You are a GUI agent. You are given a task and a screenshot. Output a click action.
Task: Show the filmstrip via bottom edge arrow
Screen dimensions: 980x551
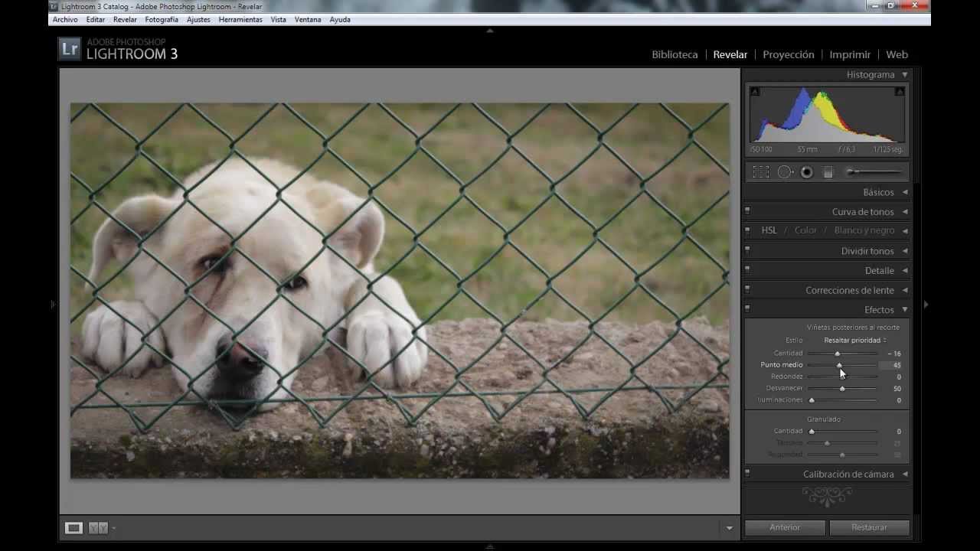tap(490, 546)
